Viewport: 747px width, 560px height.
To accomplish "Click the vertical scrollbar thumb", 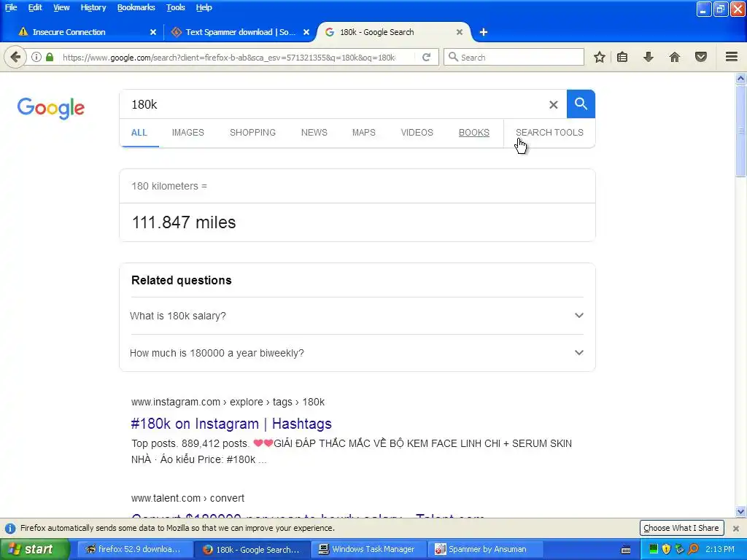I will pos(741,131).
